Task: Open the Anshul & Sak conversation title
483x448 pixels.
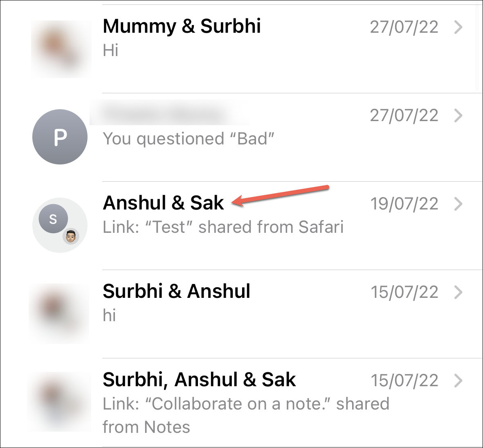Action: point(163,203)
